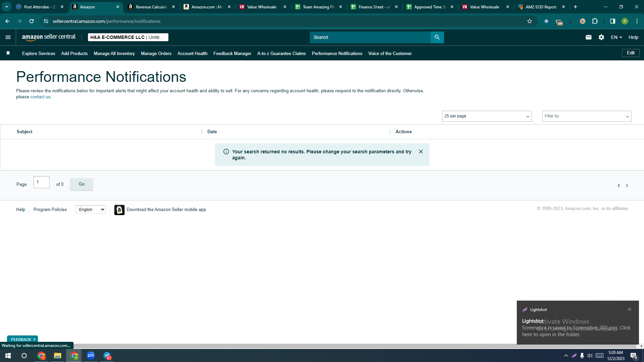The image size is (644, 362).
Task: Open a new browser tab
Action: [x=575, y=7]
